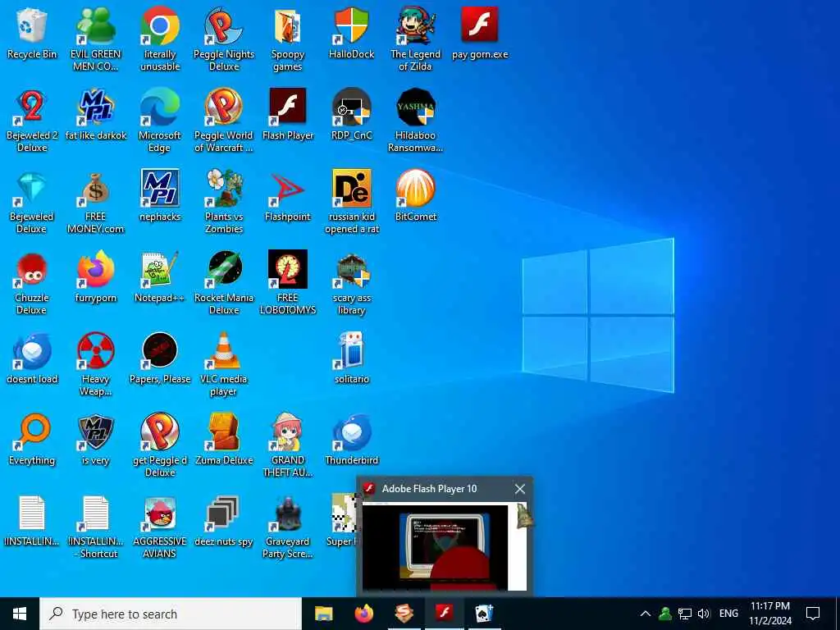Viewport: 840px width, 630px height.
Task: Open the Spoopy games folder
Action: 288,39
